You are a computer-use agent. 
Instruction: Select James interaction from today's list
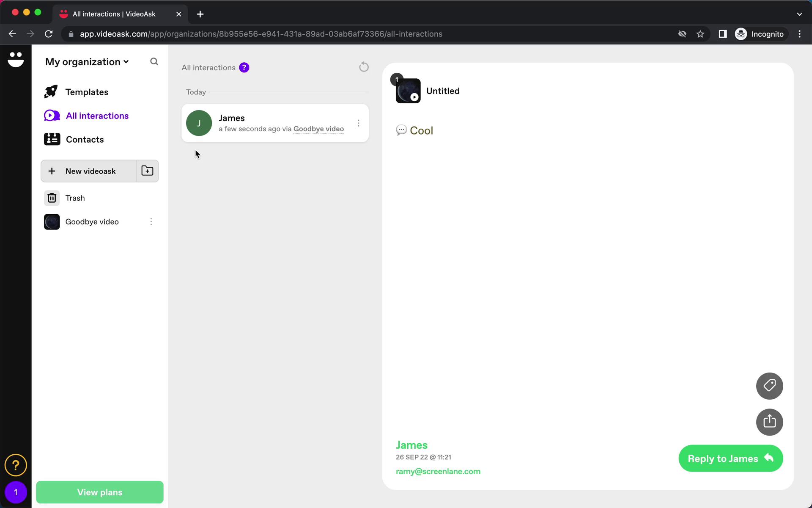[x=275, y=122]
